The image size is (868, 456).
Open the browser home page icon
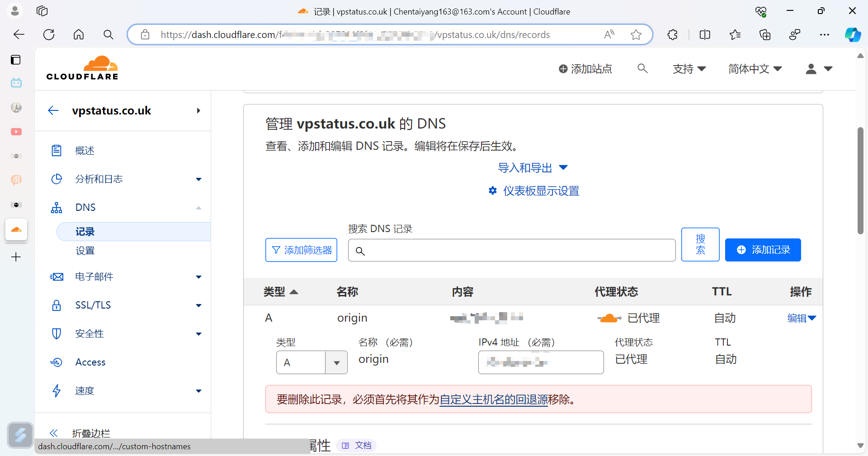tap(79, 34)
